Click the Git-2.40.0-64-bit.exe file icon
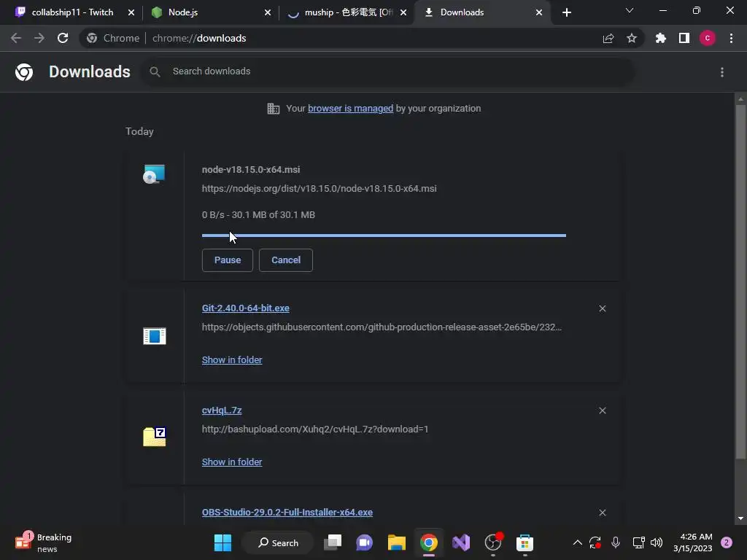The height and width of the screenshot is (560, 747). (x=155, y=336)
